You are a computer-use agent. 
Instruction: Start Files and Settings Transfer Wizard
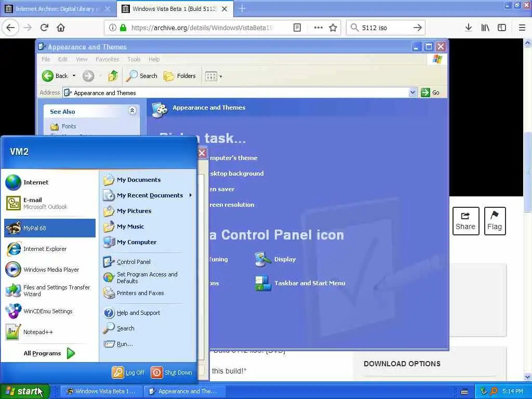coord(50,290)
